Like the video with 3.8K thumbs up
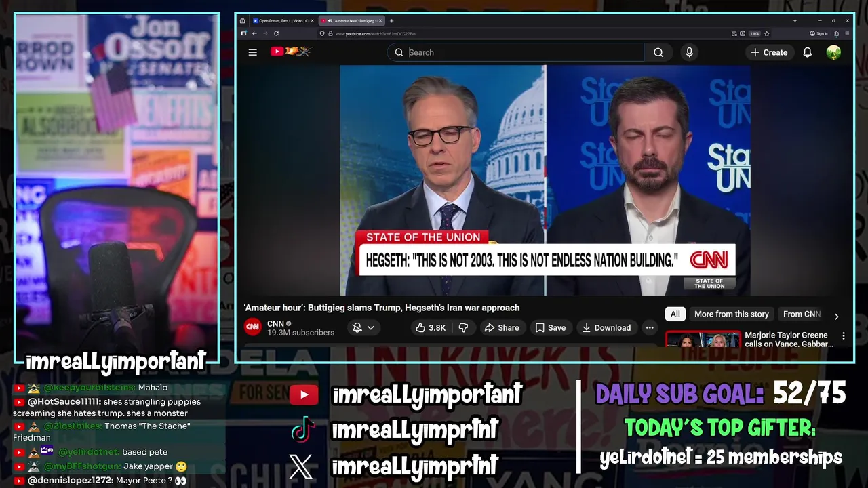The height and width of the screenshot is (488, 868). (431, 327)
